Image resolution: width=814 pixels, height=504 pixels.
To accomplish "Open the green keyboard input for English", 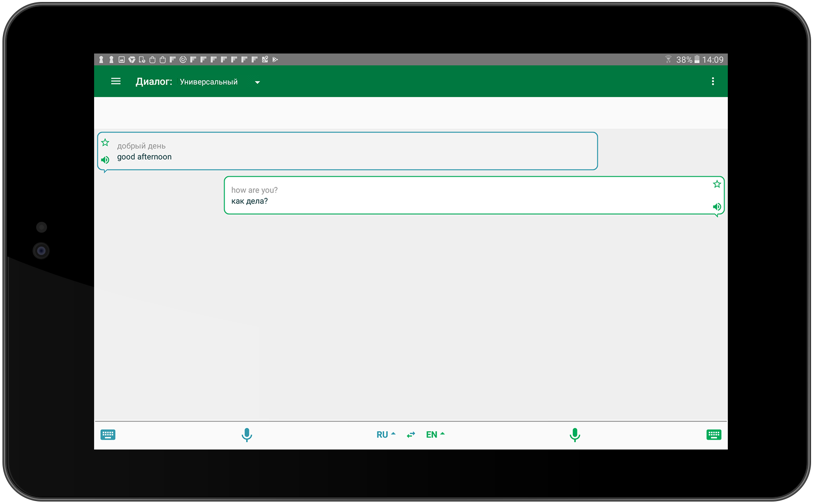I will 714,435.
